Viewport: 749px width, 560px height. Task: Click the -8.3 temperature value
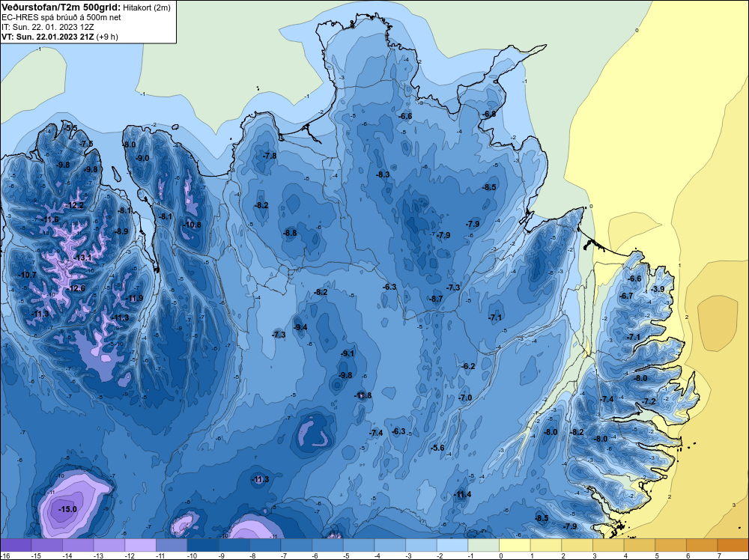(x=383, y=174)
